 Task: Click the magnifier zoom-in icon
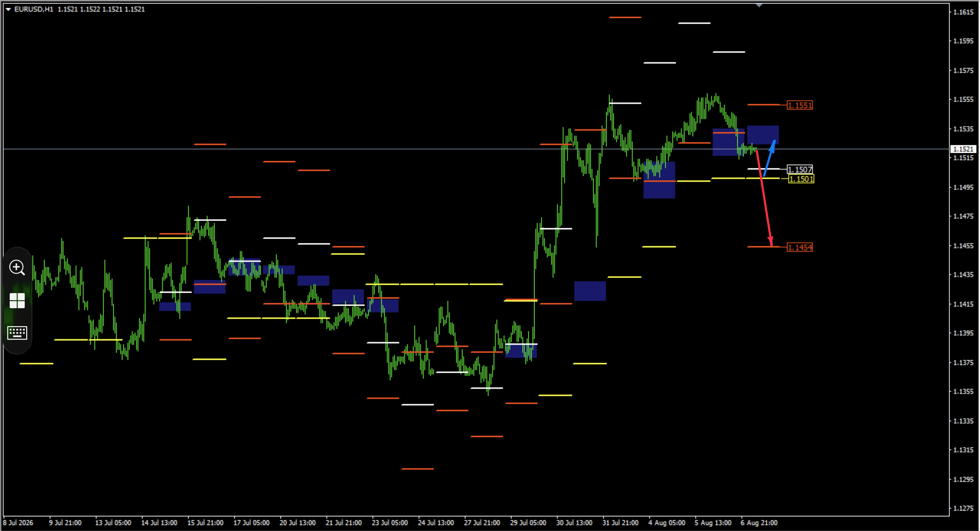point(17,268)
